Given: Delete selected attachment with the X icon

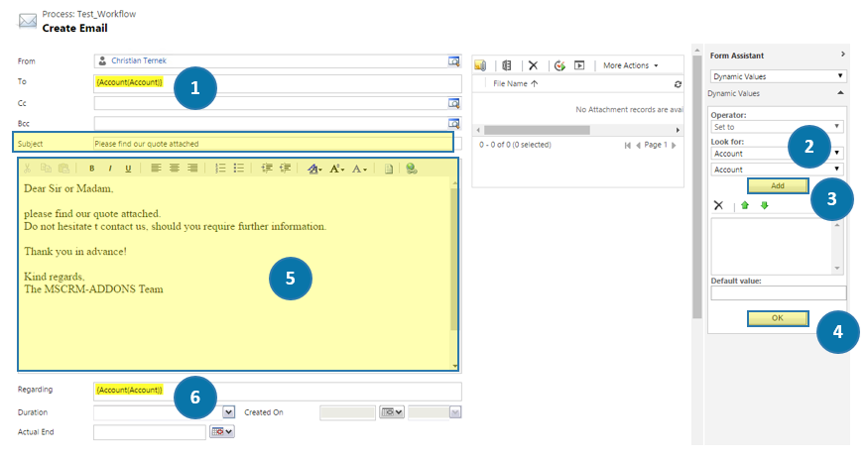Looking at the screenshot, I should (533, 65).
